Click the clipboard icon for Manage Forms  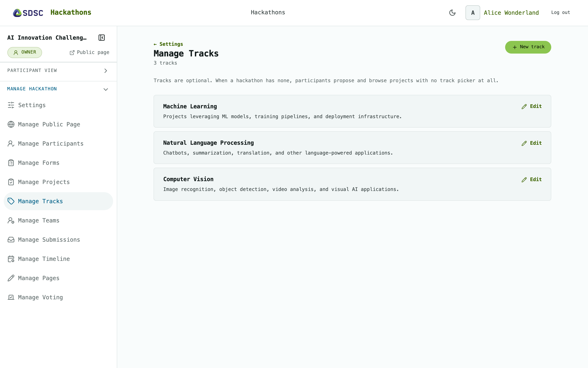(x=11, y=163)
